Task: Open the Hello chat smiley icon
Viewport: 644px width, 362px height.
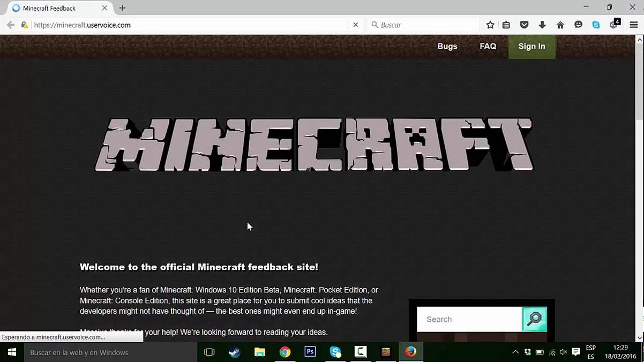Action: pos(578,25)
